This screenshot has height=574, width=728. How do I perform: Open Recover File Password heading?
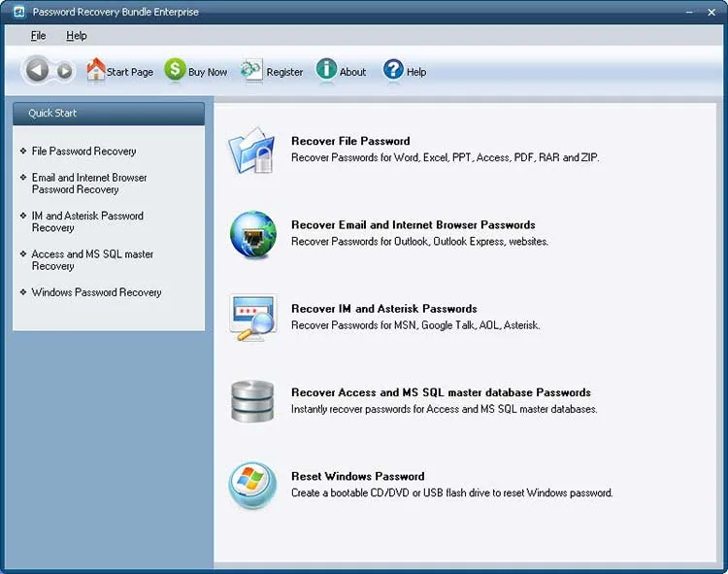(350, 141)
